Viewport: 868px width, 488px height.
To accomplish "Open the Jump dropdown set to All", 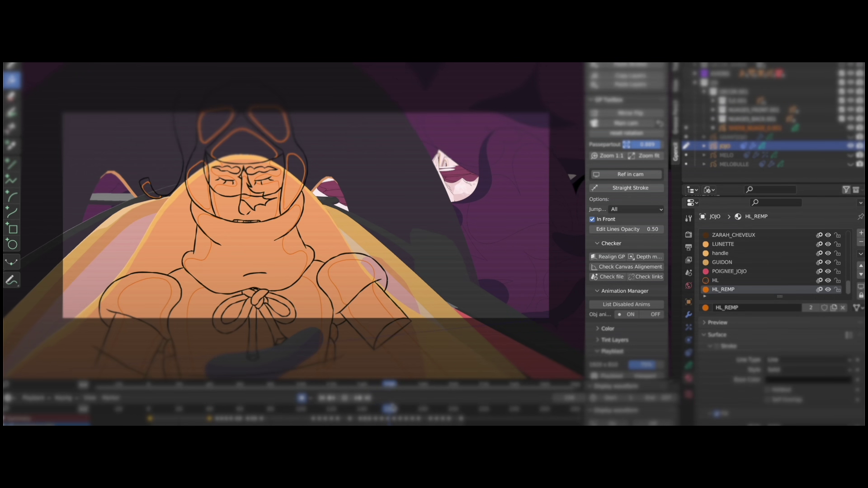I will point(637,209).
